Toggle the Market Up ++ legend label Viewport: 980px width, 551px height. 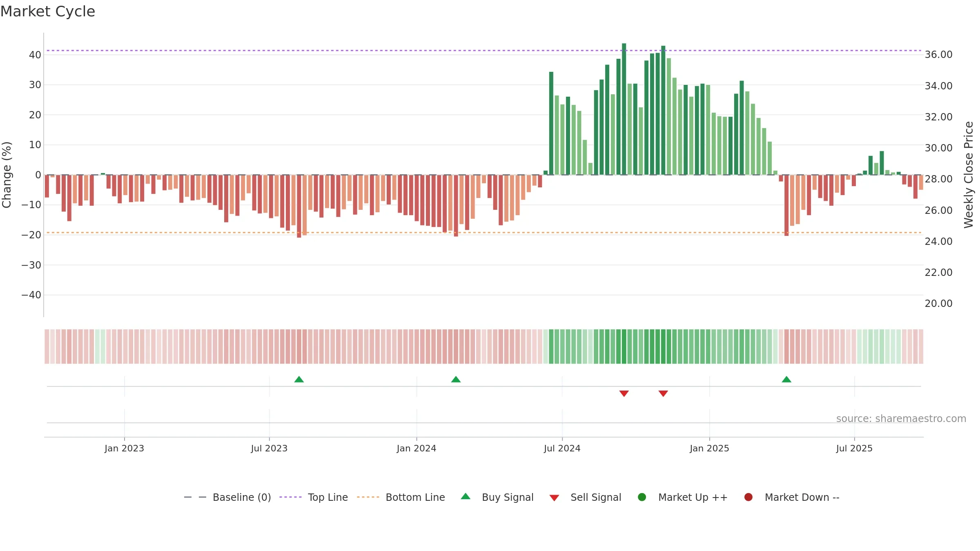(x=693, y=497)
